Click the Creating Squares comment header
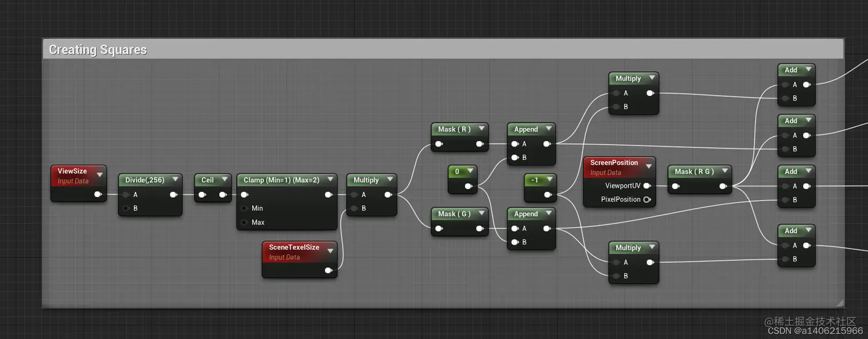The image size is (868, 339). pyautogui.click(x=98, y=49)
